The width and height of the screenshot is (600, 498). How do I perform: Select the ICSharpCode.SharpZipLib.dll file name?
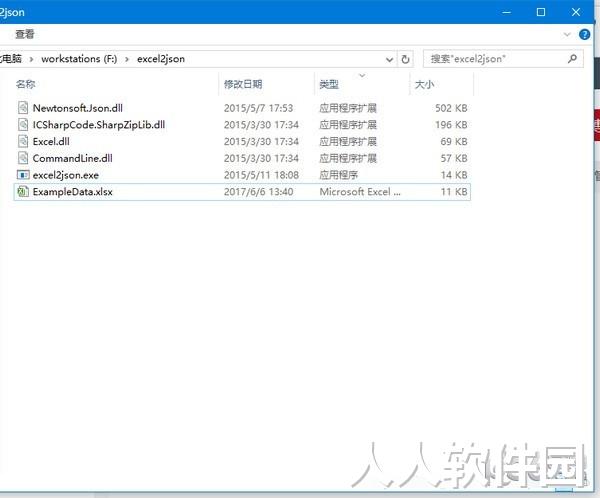pos(99,125)
